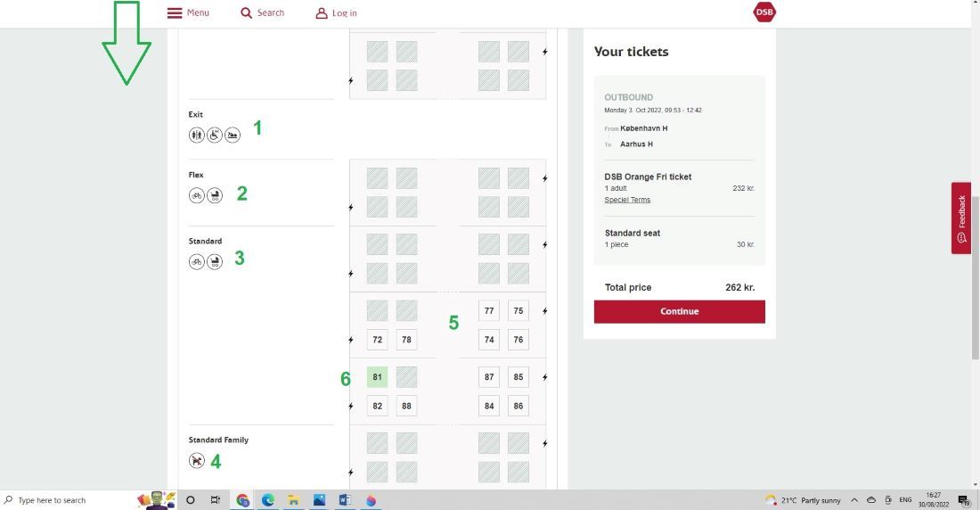
Task: Select seat 76
Action: click(519, 339)
